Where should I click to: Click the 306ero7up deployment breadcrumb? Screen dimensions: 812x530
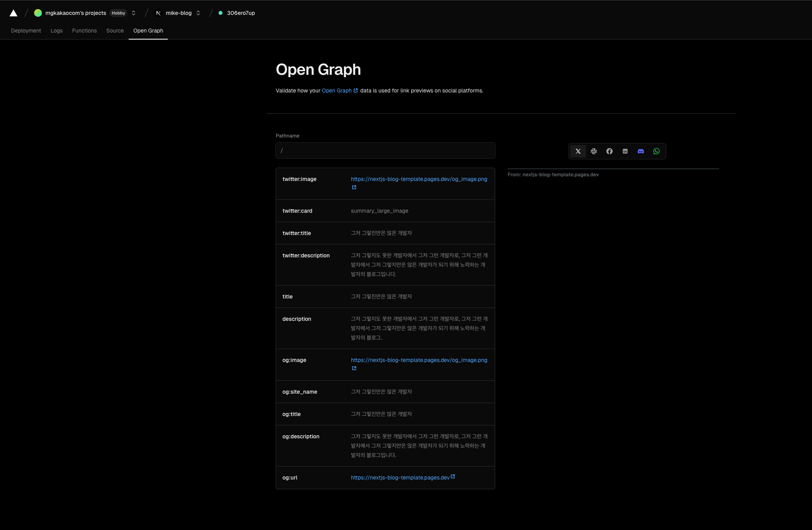pyautogui.click(x=241, y=13)
